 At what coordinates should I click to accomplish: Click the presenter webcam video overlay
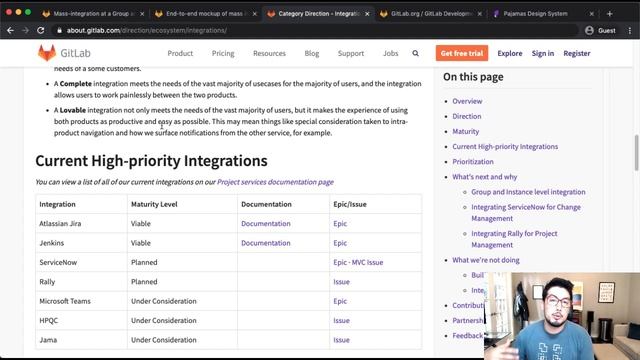(562, 316)
